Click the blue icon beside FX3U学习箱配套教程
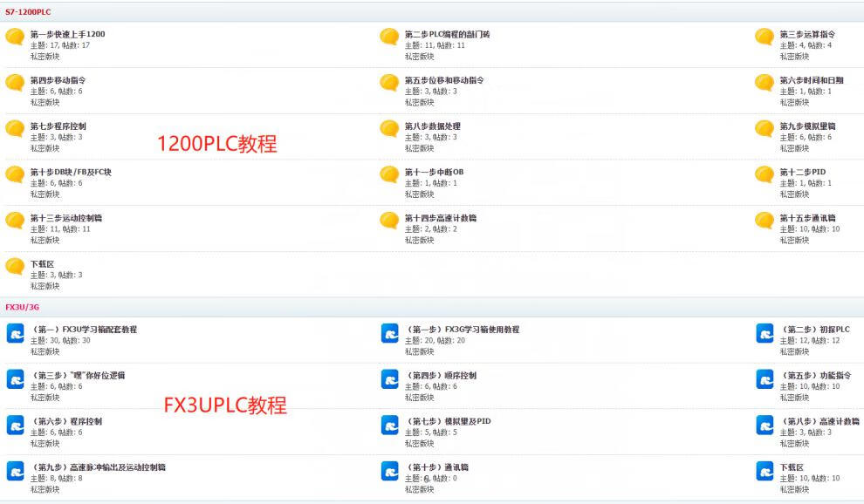Image resolution: width=864 pixels, height=504 pixels. click(x=15, y=333)
